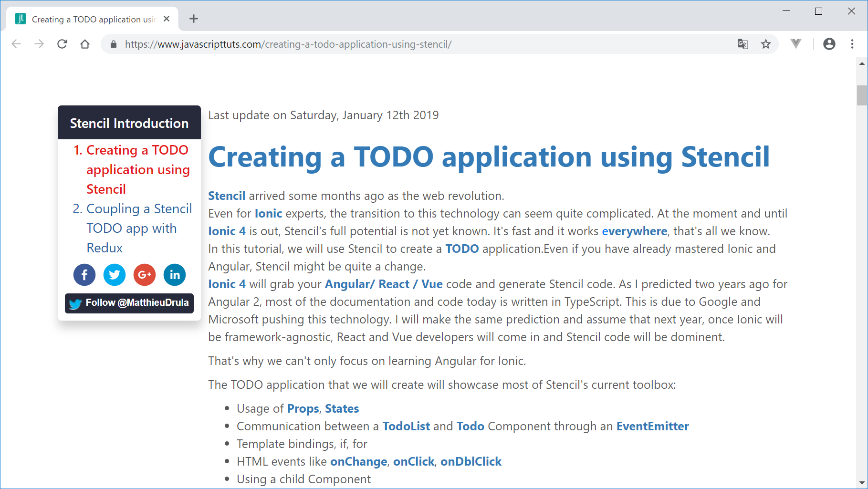The image size is (868, 489).
Task: Open the Google Translate page icon
Action: point(743,44)
